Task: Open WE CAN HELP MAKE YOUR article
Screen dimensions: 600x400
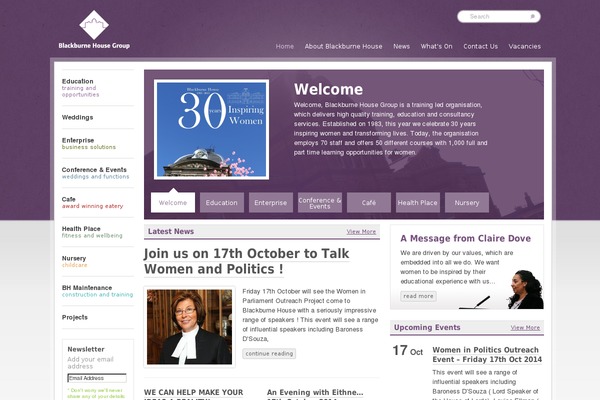Action: (x=194, y=392)
